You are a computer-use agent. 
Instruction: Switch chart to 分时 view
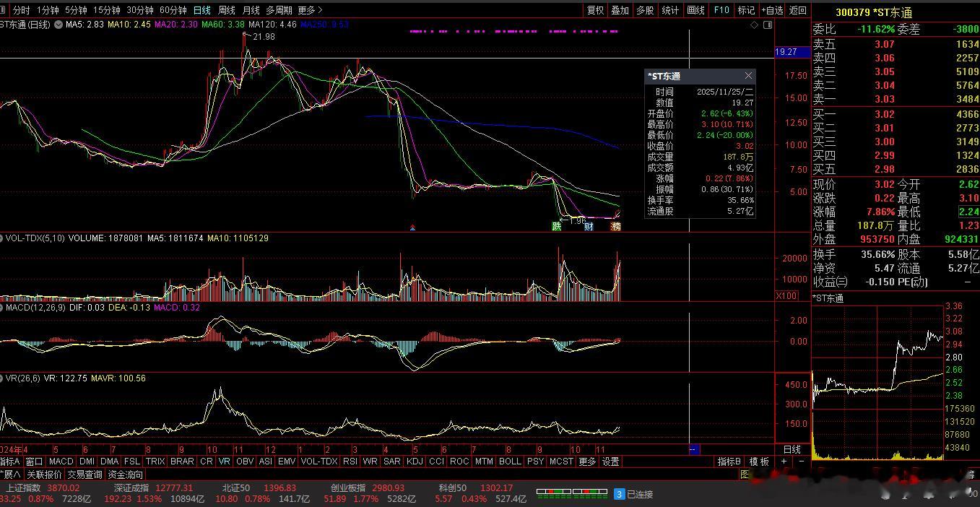click(x=22, y=10)
